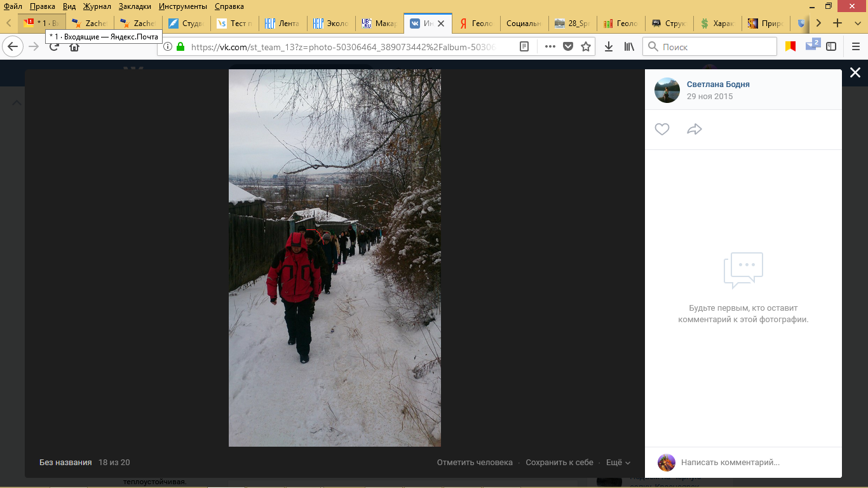This screenshot has height=488, width=868.
Task: Switch to the Лента tab
Action: point(282,24)
